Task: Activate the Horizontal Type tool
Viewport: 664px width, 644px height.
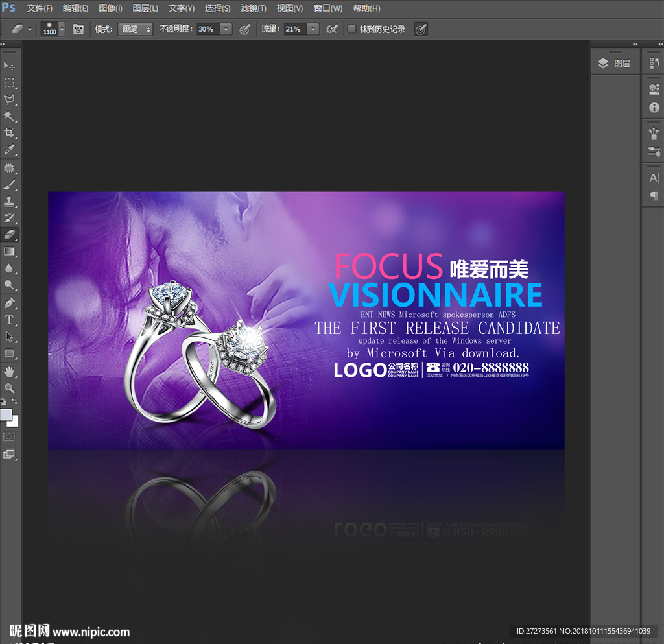Action: click(x=10, y=320)
